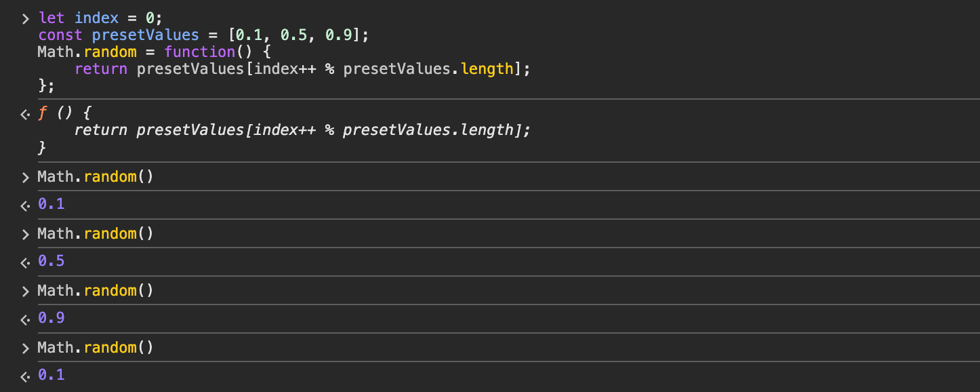Select the 0.9 output value
This screenshot has width=980, height=392.
click(51, 318)
